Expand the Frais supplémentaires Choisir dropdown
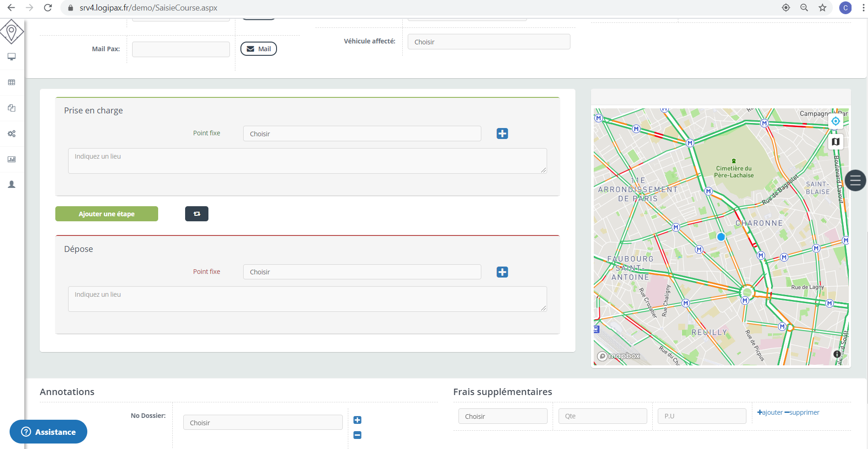 [x=503, y=417]
